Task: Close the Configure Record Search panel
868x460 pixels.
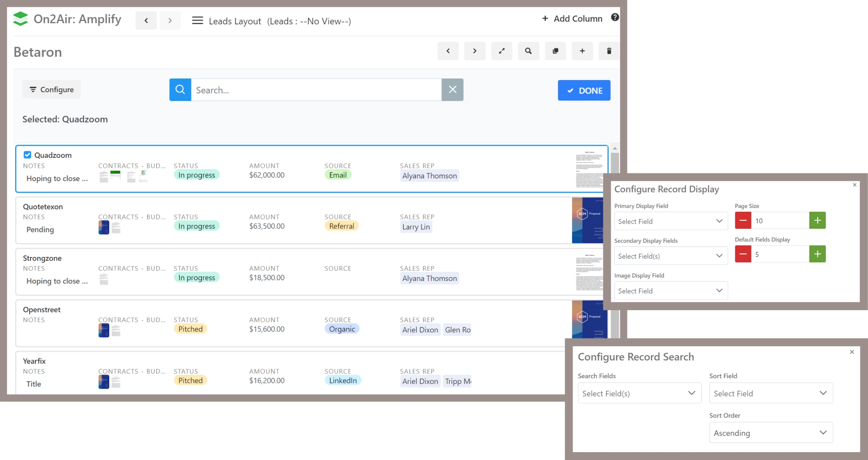Action: [852, 352]
